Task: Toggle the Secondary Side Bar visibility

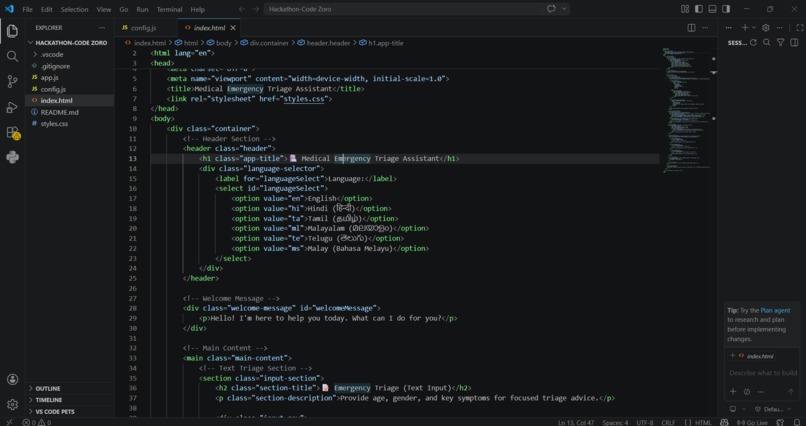Action: (x=726, y=9)
